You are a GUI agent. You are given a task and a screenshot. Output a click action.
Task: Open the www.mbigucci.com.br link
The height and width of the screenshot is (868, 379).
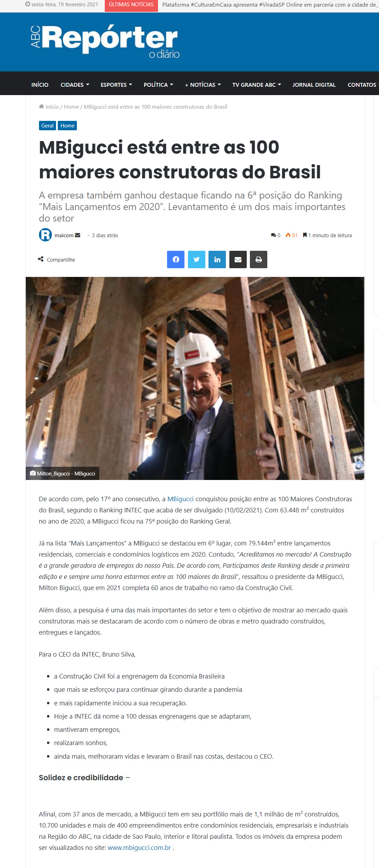[139, 847]
